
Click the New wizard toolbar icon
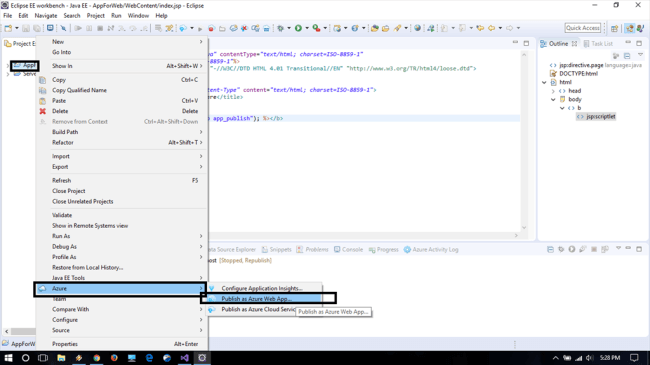[8, 28]
